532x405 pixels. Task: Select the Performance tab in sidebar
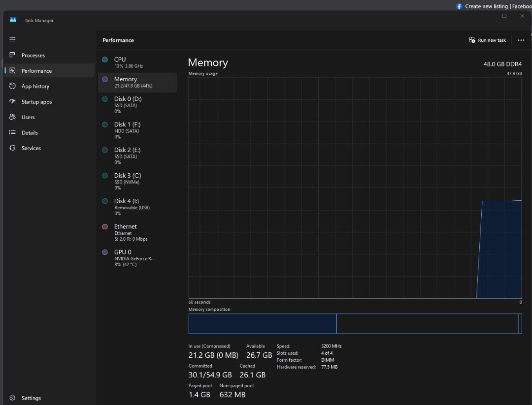[50, 70]
